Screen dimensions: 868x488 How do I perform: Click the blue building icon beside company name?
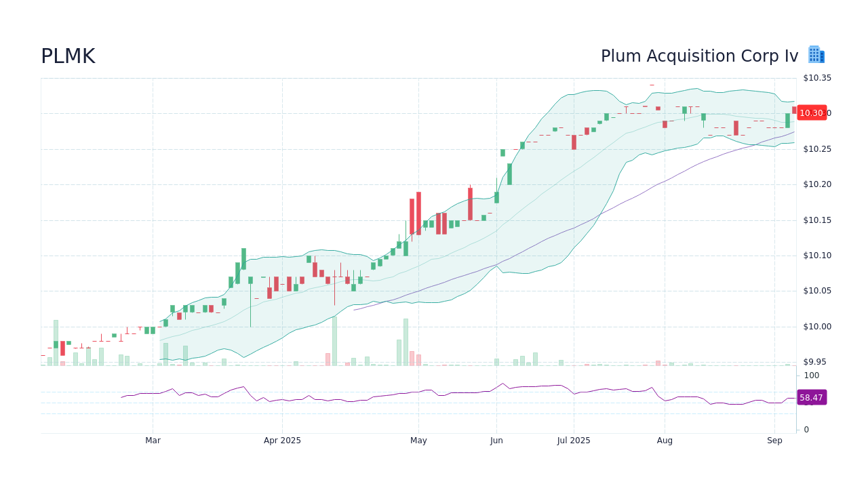(816, 55)
